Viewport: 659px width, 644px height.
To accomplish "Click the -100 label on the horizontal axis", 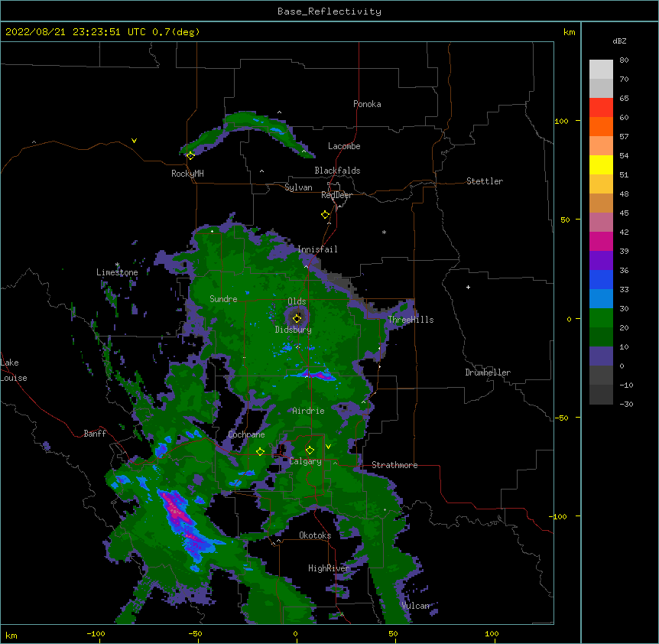I will click(96, 633).
